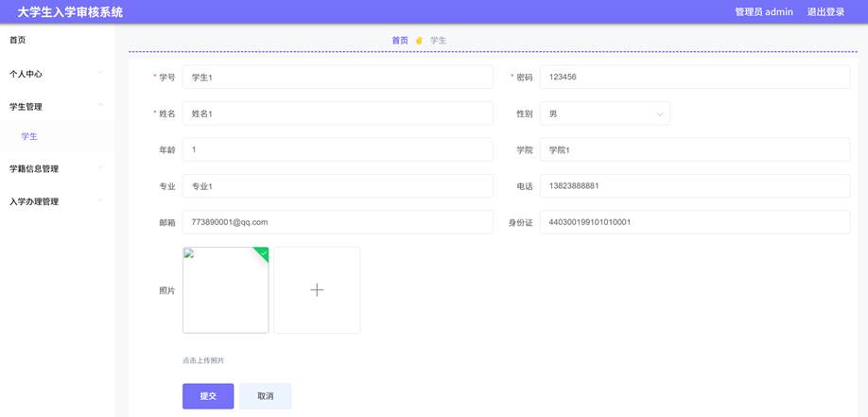Open the 性别 dropdown showing 男
The image size is (868, 417).
(604, 113)
